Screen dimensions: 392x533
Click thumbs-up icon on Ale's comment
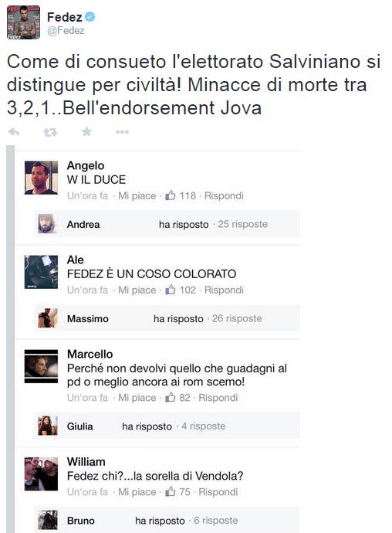[171, 290]
